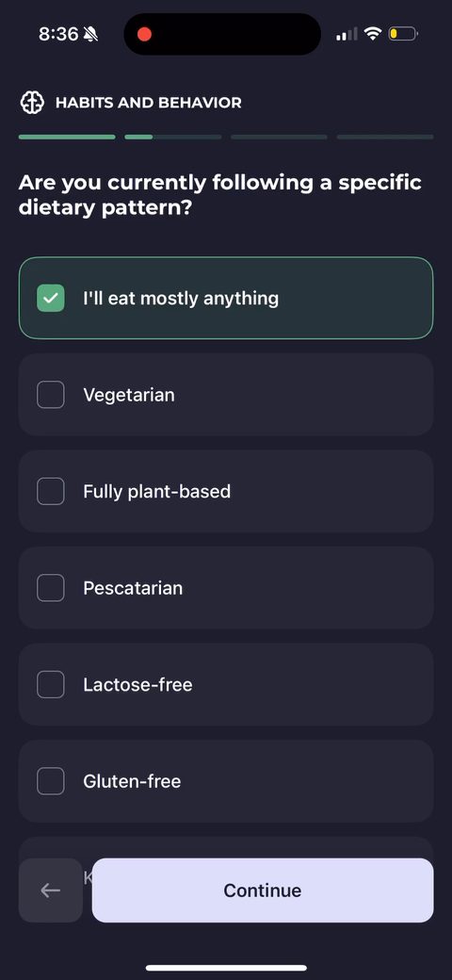Check the Lactose-free checkbox
Viewport: 452px width, 980px height.
[51, 684]
